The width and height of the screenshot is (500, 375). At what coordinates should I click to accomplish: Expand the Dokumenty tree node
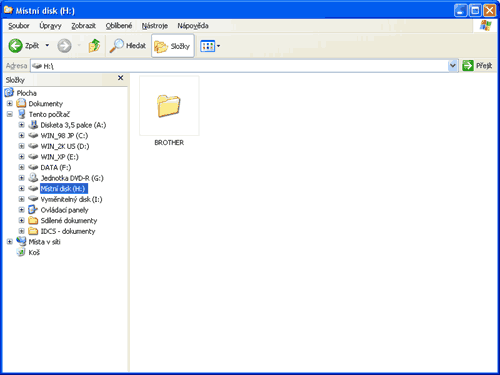pos(10,104)
